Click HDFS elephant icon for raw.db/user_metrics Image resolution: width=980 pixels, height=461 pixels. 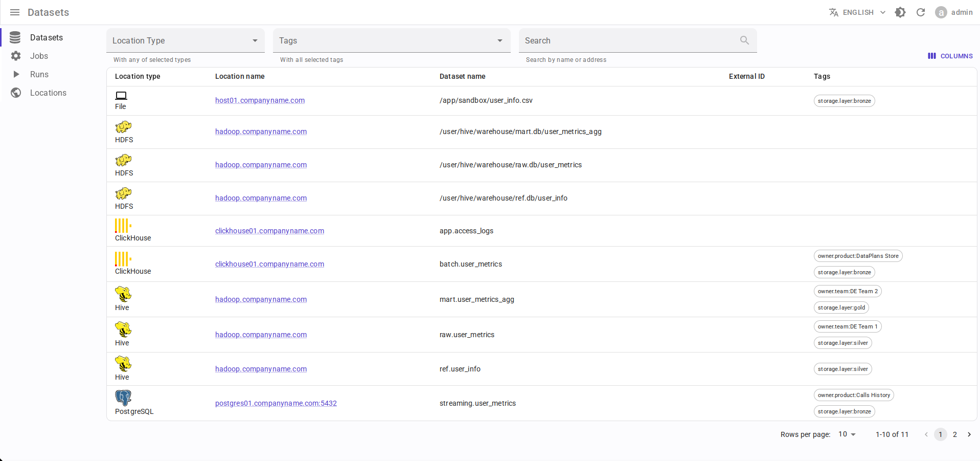[x=123, y=160]
